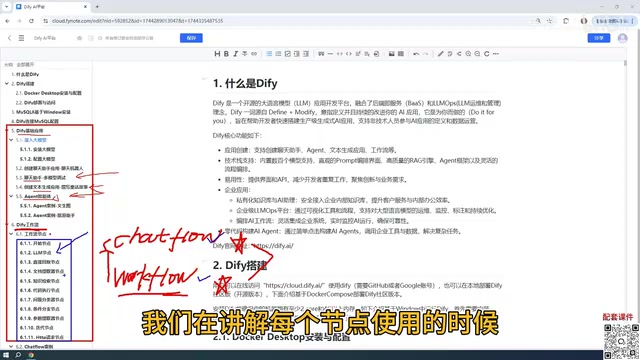
Task: Bookmark this page with the star in the address bar
Action: point(549,21)
